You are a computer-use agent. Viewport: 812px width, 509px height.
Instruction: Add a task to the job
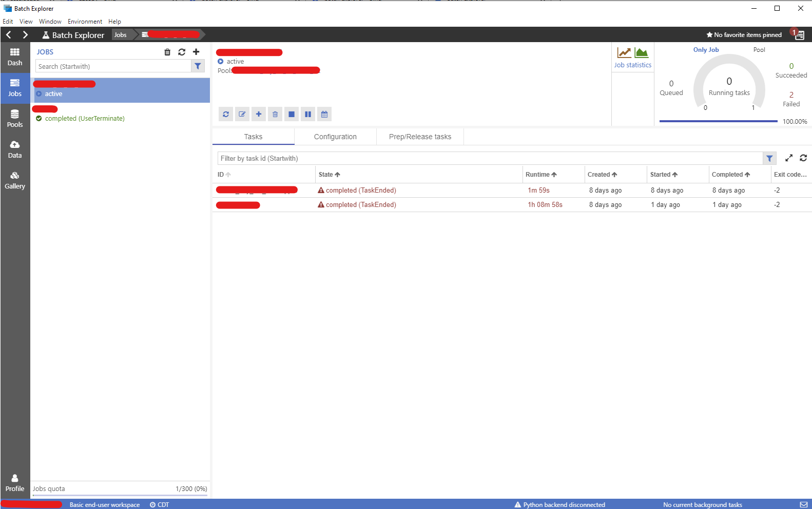click(x=259, y=114)
